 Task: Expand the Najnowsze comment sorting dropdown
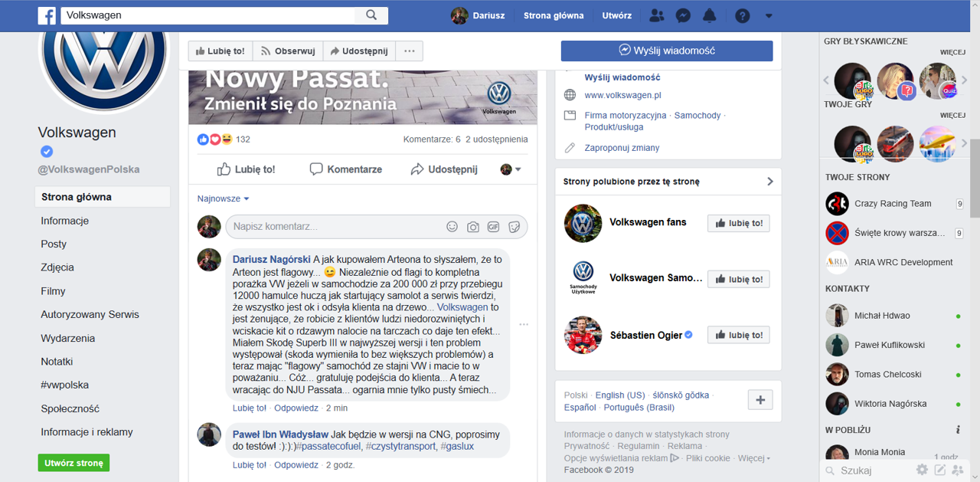pyautogui.click(x=223, y=198)
